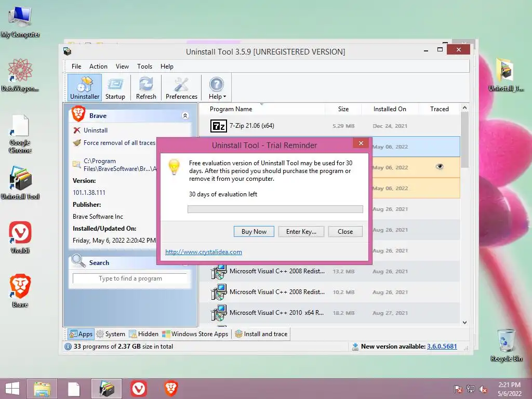The width and height of the screenshot is (532, 399).
Task: Open new version 3.6.0.5681 link
Action: pos(442,347)
